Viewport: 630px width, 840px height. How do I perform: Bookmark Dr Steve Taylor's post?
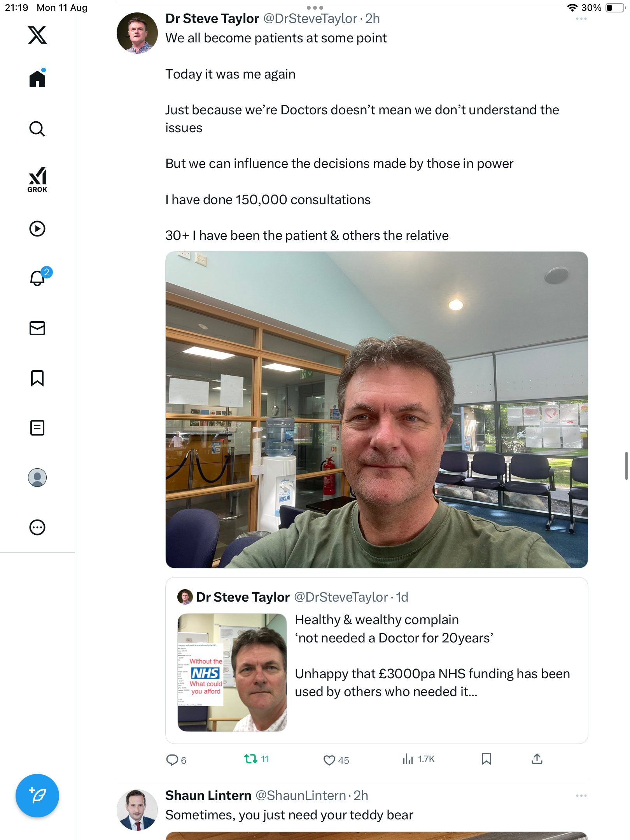click(486, 759)
